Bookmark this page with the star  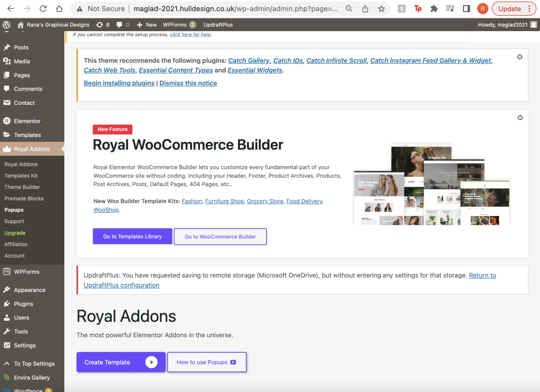381,9
